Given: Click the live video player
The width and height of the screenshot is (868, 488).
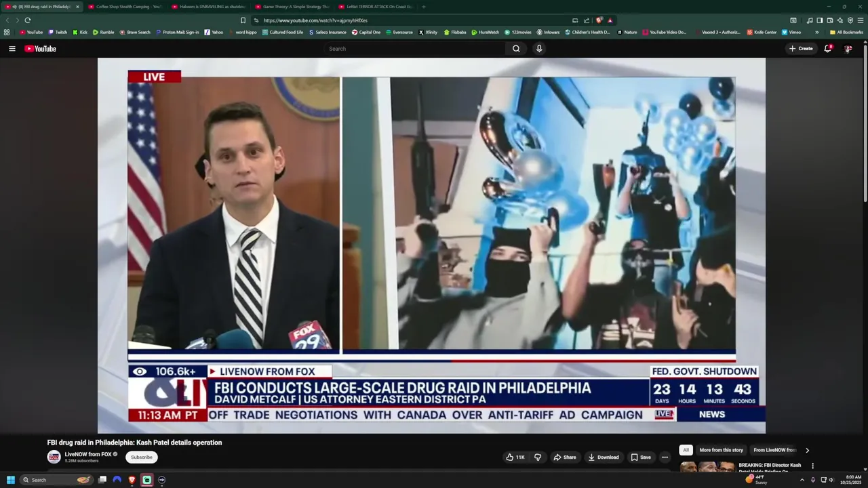Looking at the screenshot, I should tap(431, 245).
